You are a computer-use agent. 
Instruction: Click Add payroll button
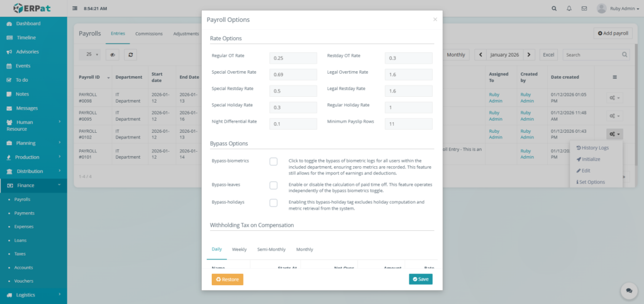(613, 33)
